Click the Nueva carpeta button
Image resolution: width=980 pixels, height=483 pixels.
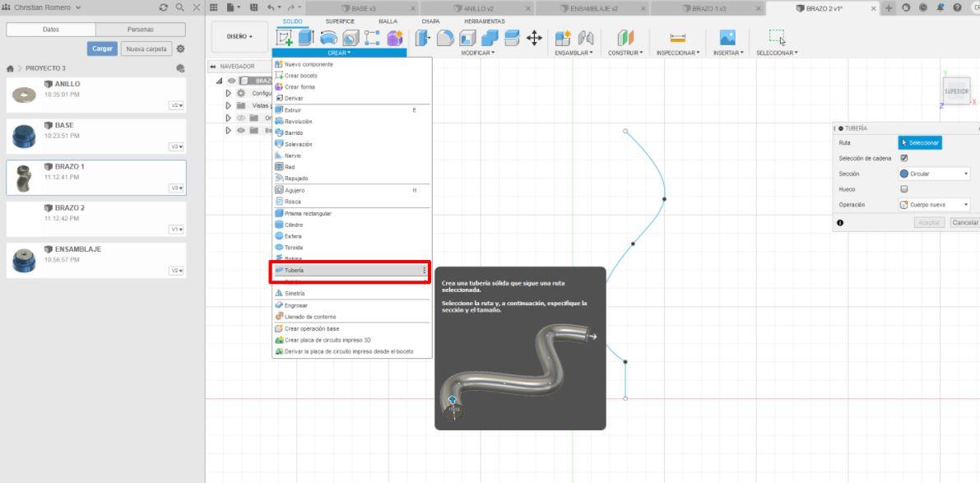pyautogui.click(x=146, y=49)
